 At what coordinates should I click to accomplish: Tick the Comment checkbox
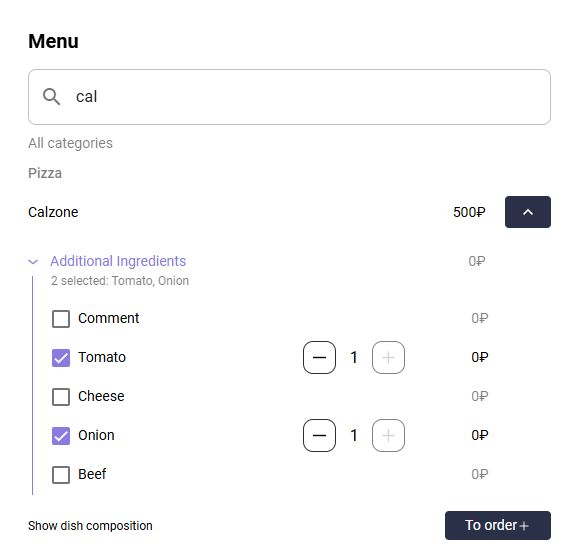pyautogui.click(x=61, y=319)
